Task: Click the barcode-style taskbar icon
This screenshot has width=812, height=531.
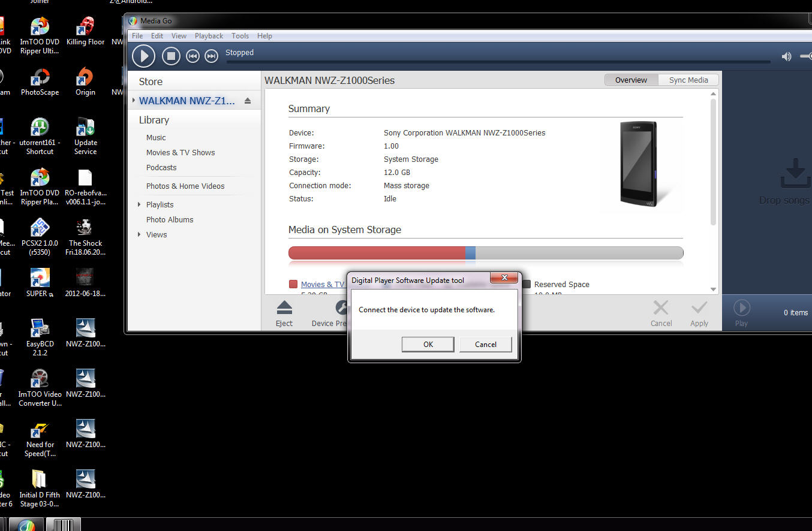Action: click(63, 525)
